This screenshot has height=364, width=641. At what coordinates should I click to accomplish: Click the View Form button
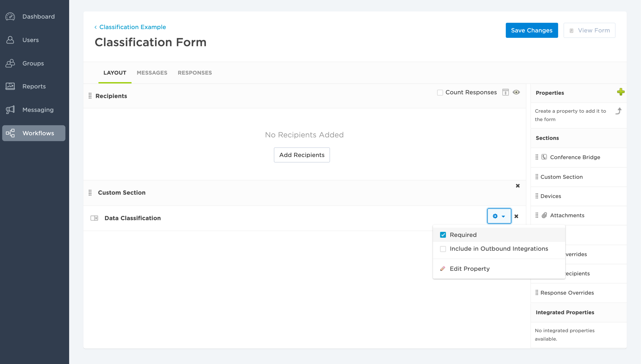(x=589, y=30)
